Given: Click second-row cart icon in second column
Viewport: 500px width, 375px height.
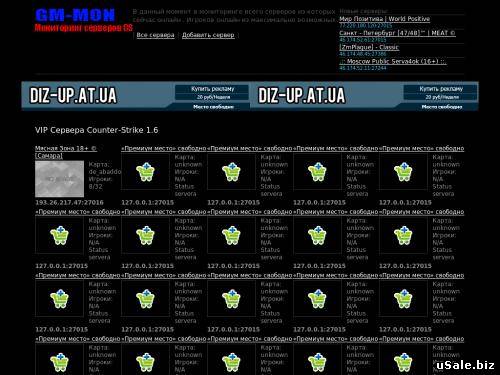Looking at the screenshot, I should [146, 235].
